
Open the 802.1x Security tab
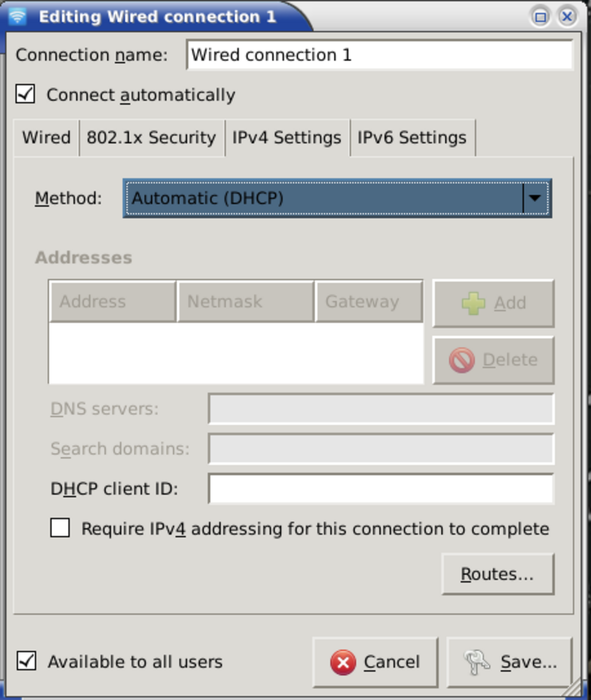[151, 137]
